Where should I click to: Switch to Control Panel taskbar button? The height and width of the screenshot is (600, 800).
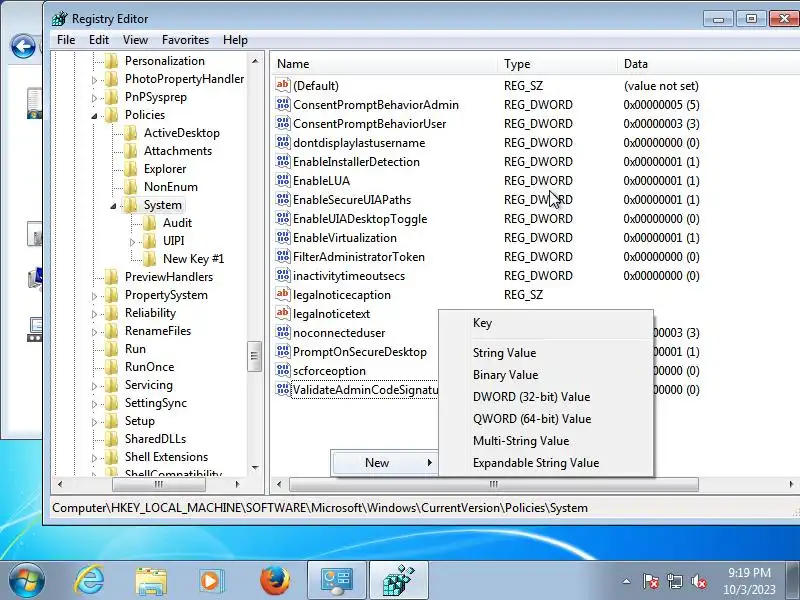coord(337,581)
